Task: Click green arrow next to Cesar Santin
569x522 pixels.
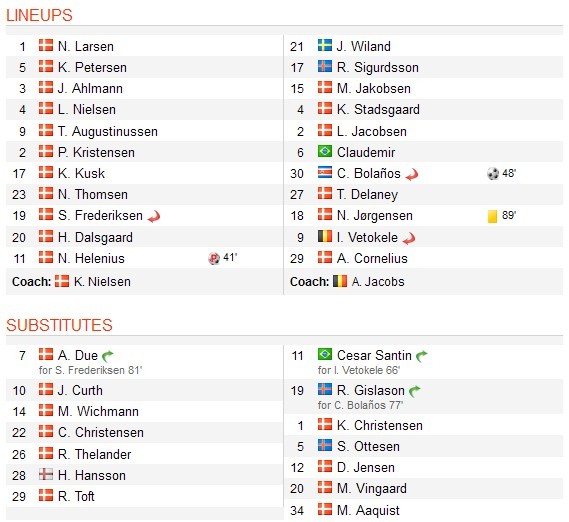Action: tap(422, 356)
